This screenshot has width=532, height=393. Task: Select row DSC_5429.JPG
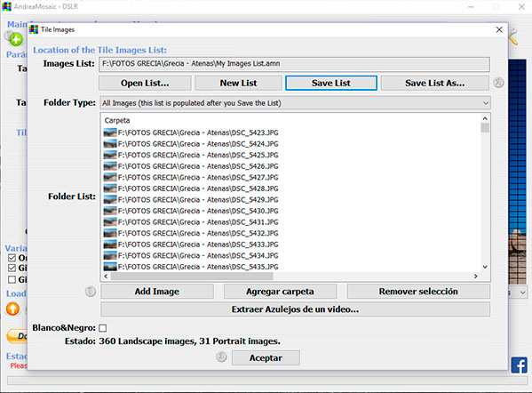point(191,200)
